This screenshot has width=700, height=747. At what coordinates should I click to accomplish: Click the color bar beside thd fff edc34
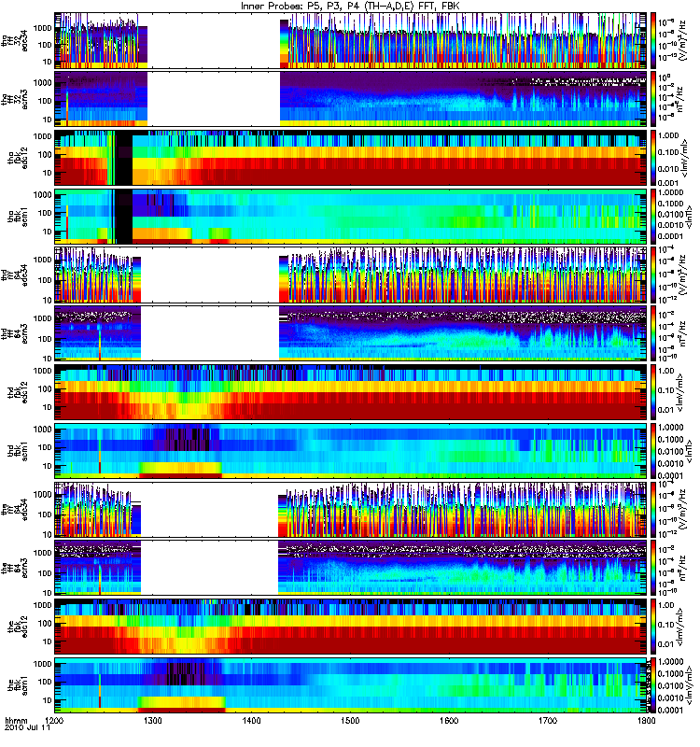(653, 275)
